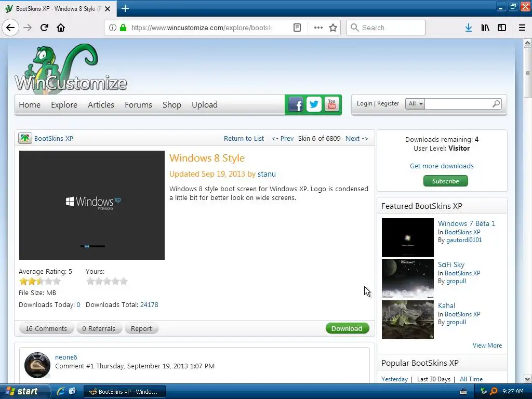Open WinCustomize YouTube icon

pos(331,104)
